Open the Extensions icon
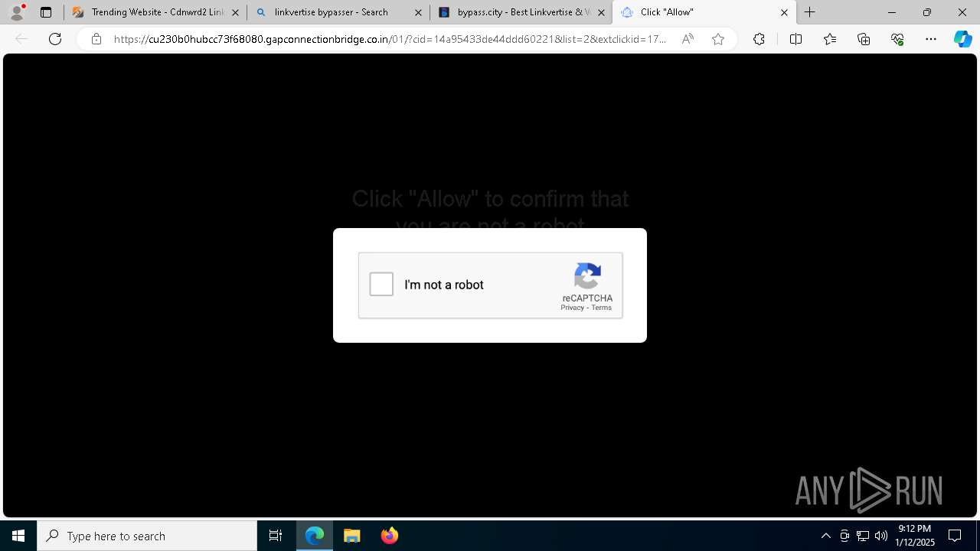Image resolution: width=980 pixels, height=551 pixels. 759,39
